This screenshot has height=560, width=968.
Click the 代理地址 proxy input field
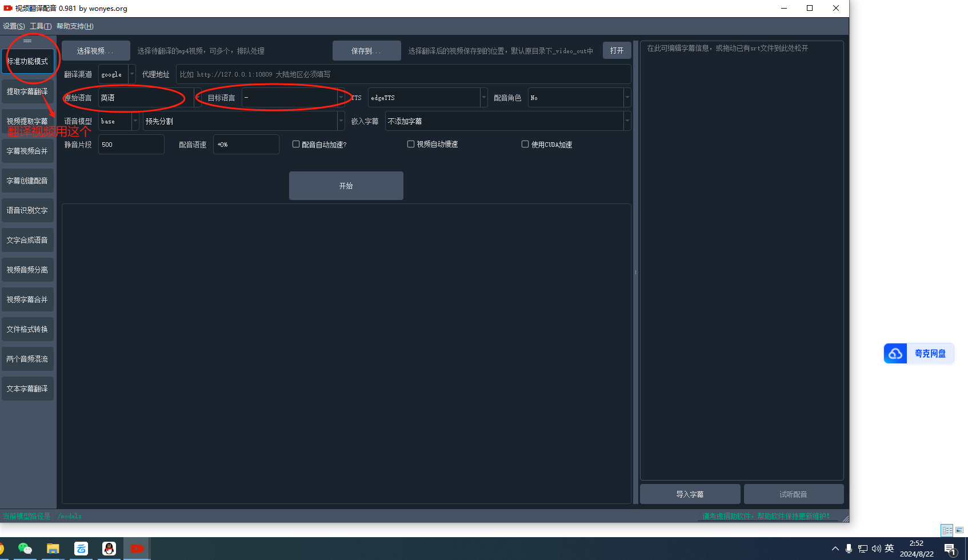403,74
